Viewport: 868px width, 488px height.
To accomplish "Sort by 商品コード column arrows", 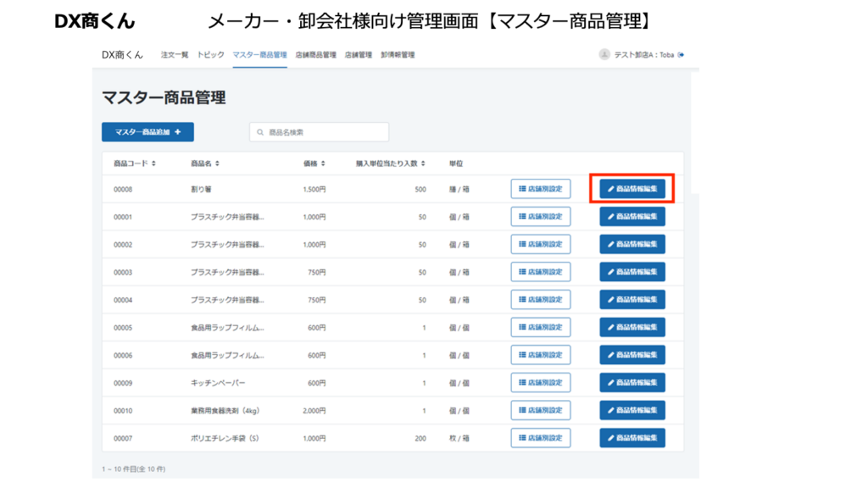I will (153, 164).
